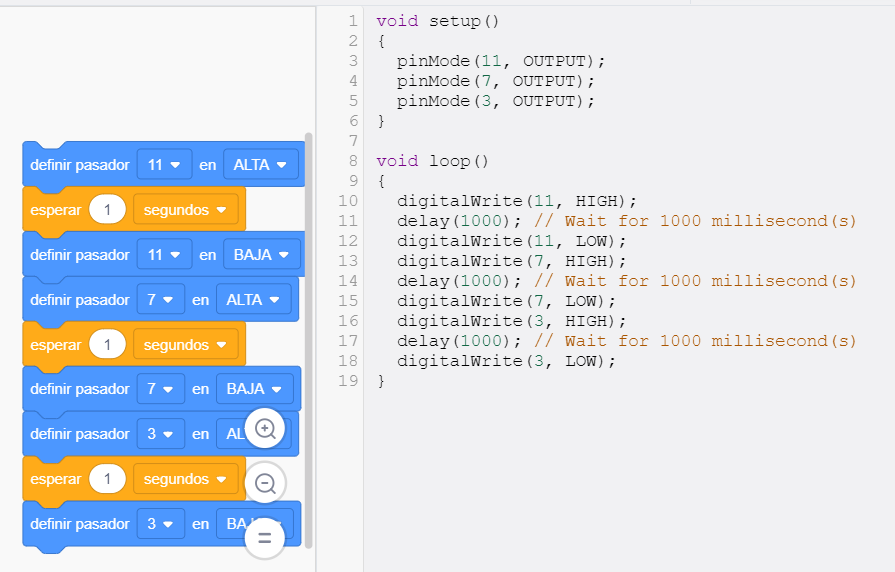The width and height of the screenshot is (895, 572).
Task: Open segundos dropdown in first esperar block
Action: [185, 210]
